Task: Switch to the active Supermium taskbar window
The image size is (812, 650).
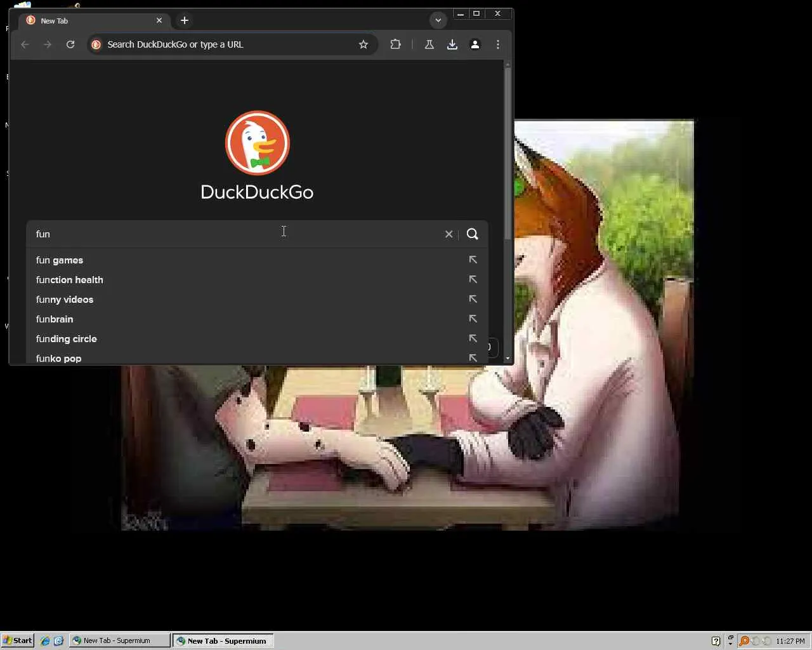Action: pyautogui.click(x=223, y=641)
